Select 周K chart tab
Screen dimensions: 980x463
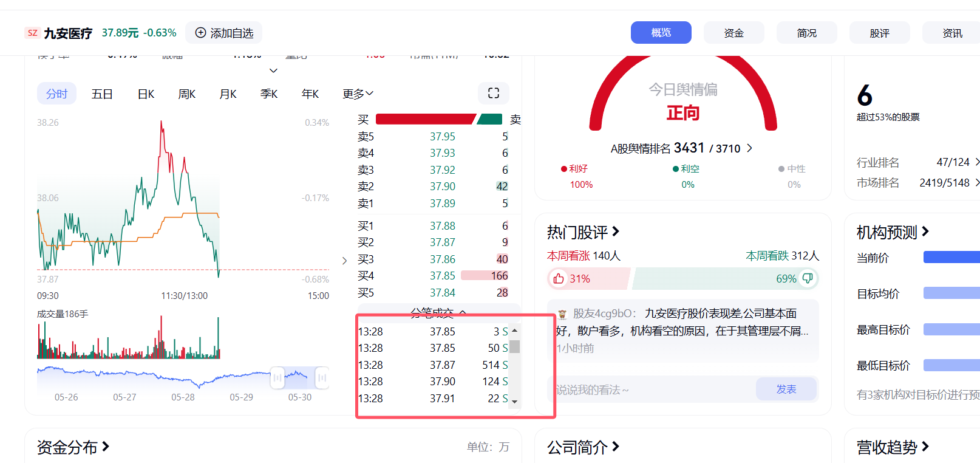[x=186, y=94]
